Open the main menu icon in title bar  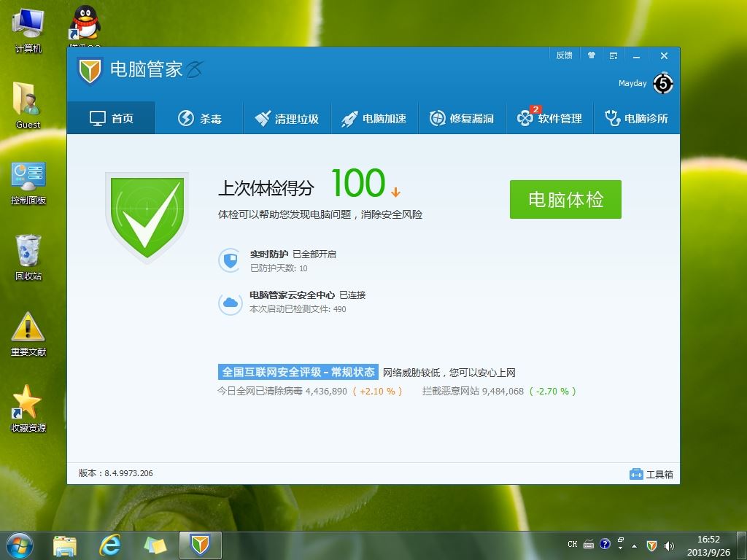(x=614, y=55)
